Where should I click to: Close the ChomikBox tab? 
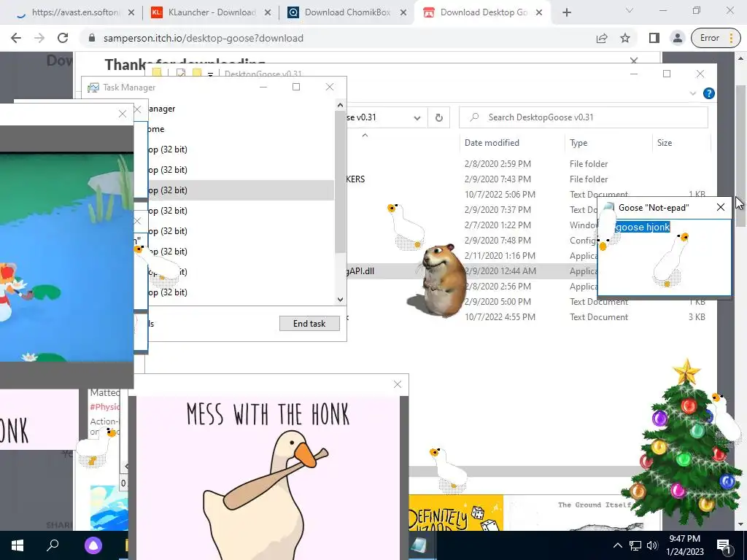pos(403,13)
